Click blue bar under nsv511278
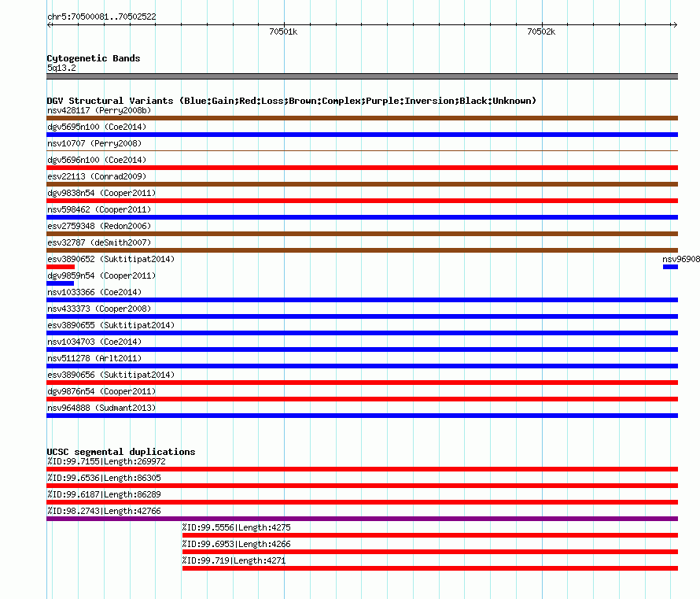Screen dimensions: 700x599 (x=362, y=366)
